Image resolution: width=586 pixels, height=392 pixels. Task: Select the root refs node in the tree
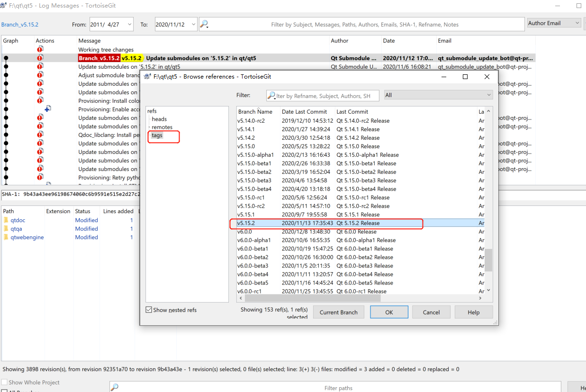coord(152,111)
